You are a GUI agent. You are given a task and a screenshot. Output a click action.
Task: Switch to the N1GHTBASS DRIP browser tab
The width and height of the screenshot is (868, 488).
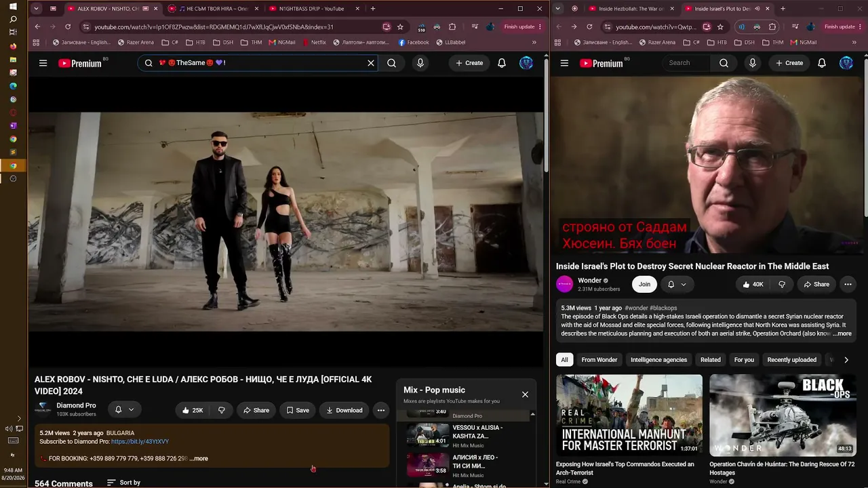pyautogui.click(x=313, y=9)
